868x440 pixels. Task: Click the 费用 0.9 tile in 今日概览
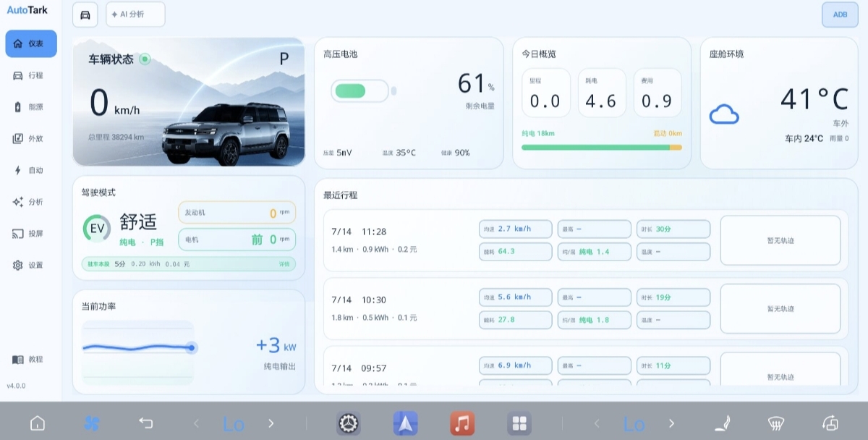point(657,93)
